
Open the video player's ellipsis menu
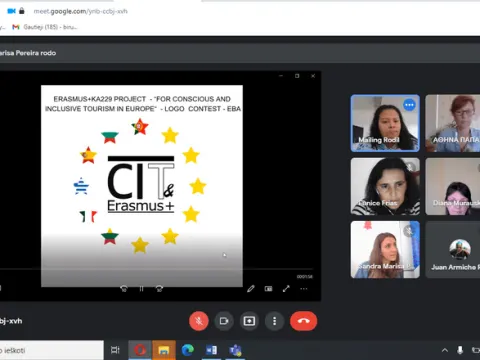click(304, 289)
